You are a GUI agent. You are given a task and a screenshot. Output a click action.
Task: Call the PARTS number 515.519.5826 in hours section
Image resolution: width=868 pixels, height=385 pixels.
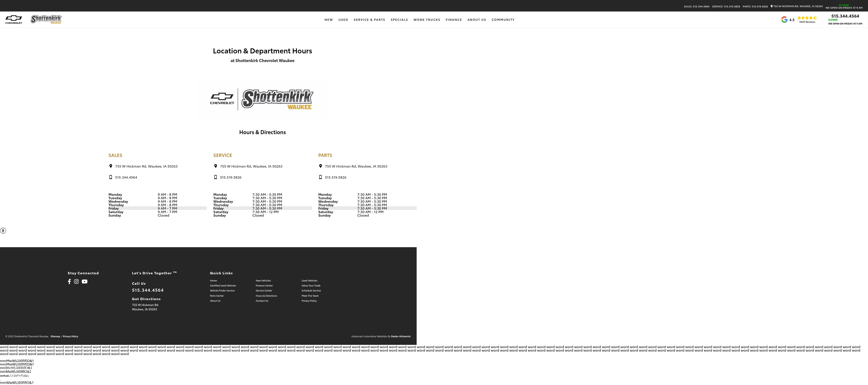pyautogui.click(x=336, y=177)
